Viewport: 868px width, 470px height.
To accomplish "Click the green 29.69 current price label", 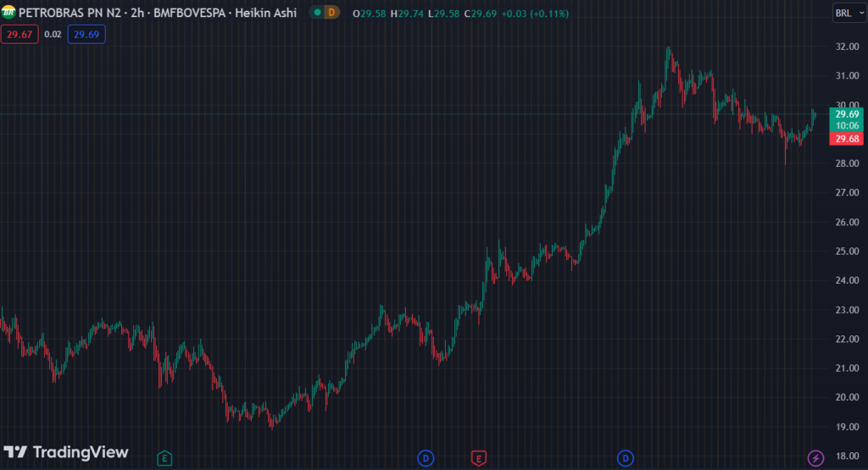I will 847,114.
